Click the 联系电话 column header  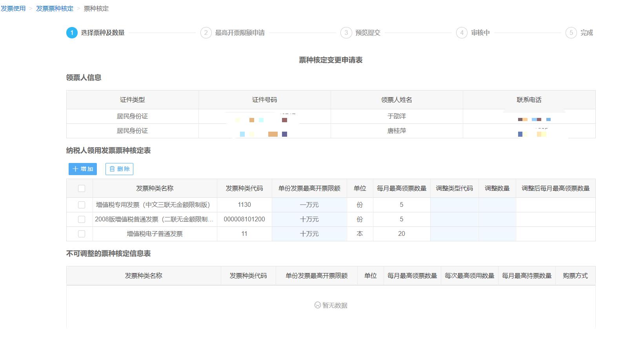(529, 100)
